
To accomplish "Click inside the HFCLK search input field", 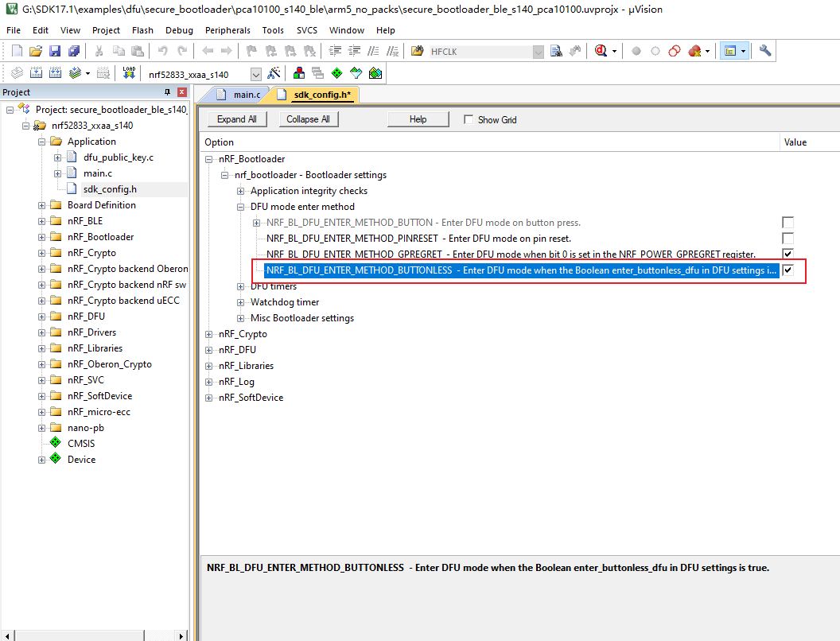I will 480,52.
